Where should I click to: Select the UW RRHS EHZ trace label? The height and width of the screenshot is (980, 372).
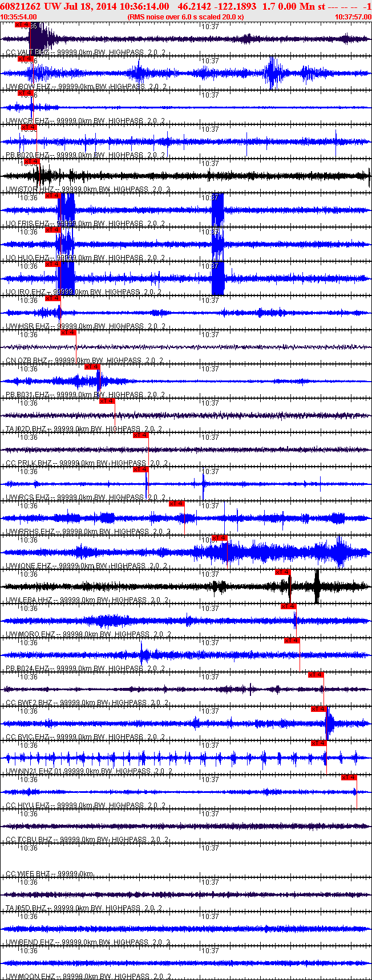coord(88,532)
